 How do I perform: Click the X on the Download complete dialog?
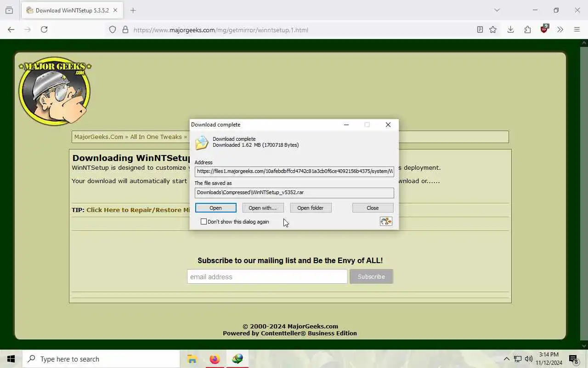(x=388, y=125)
